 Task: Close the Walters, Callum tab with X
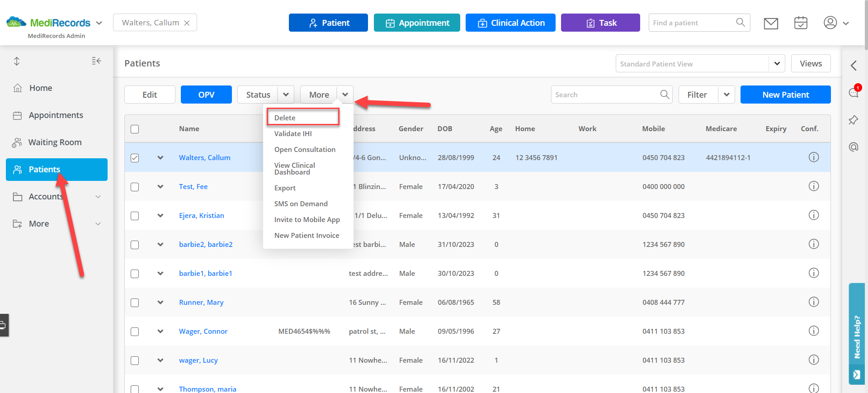187,23
